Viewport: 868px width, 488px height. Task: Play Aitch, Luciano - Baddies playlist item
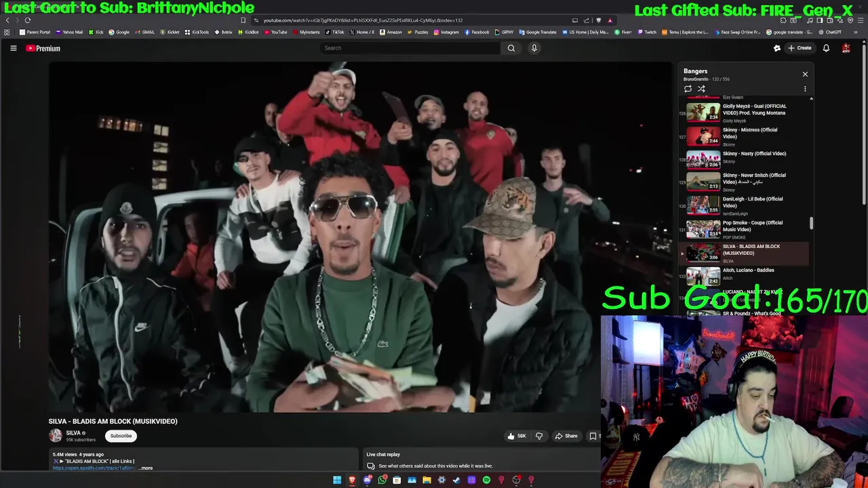(x=744, y=277)
